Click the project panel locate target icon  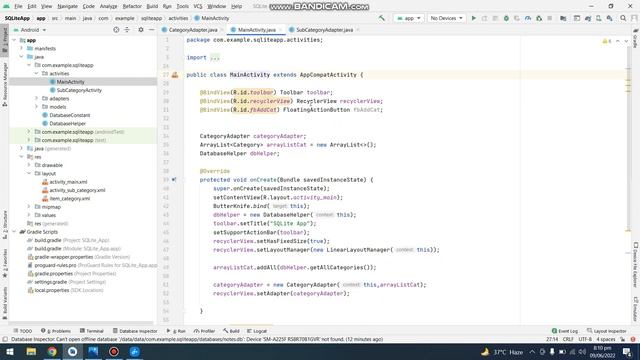[x=116, y=30]
